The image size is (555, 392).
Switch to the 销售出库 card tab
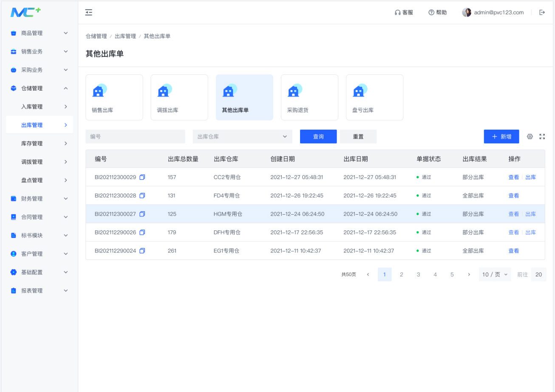(x=114, y=97)
